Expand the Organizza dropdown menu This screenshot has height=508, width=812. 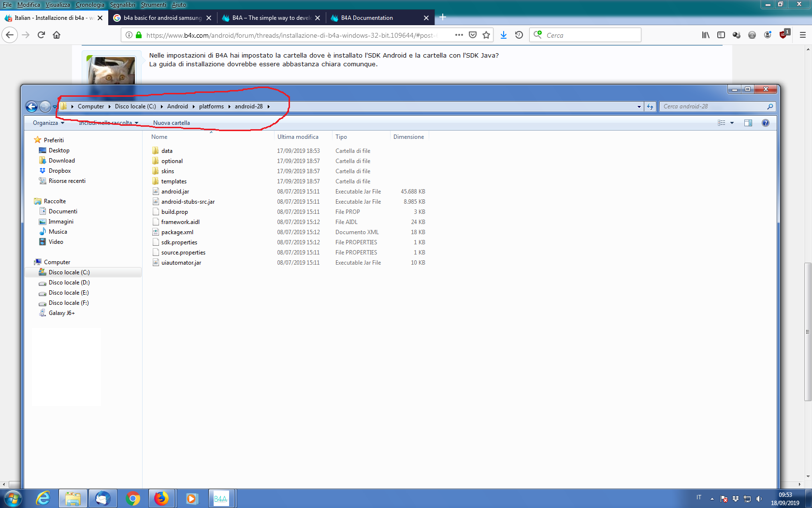tap(48, 123)
